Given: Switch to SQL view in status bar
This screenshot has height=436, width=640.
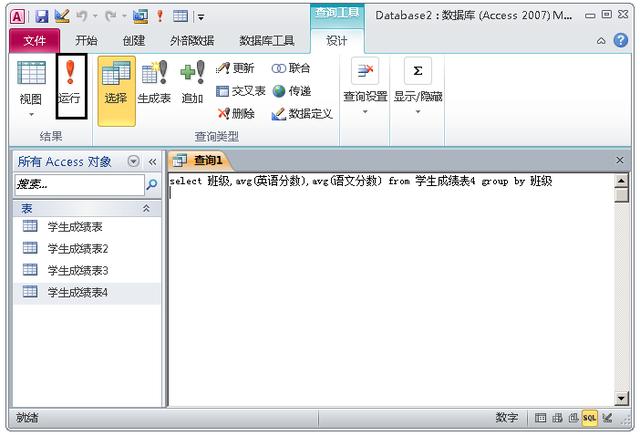Looking at the screenshot, I should click(589, 418).
